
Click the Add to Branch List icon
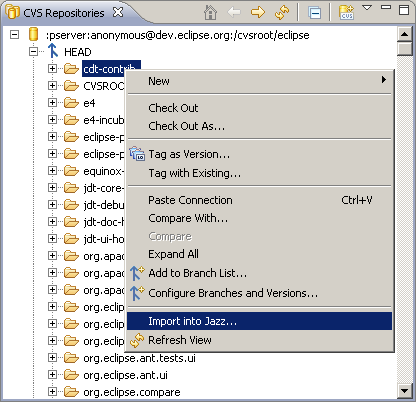137,273
